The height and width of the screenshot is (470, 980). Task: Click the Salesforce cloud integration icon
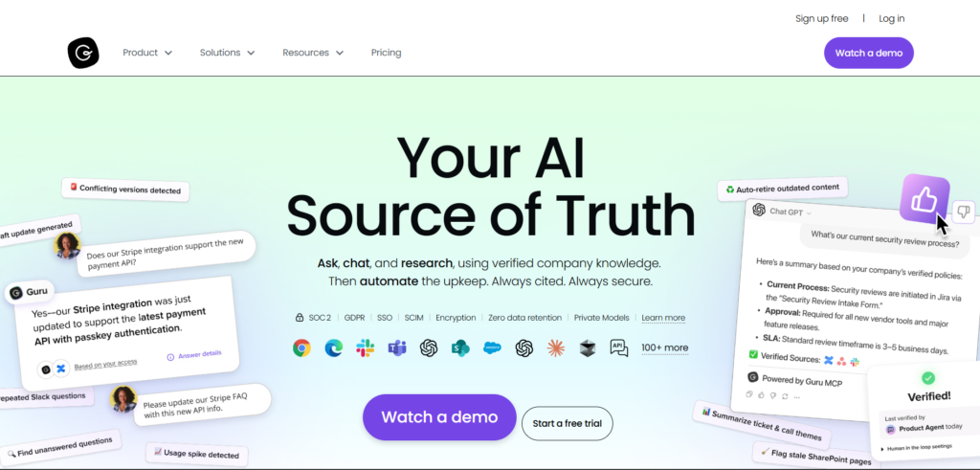click(493, 347)
